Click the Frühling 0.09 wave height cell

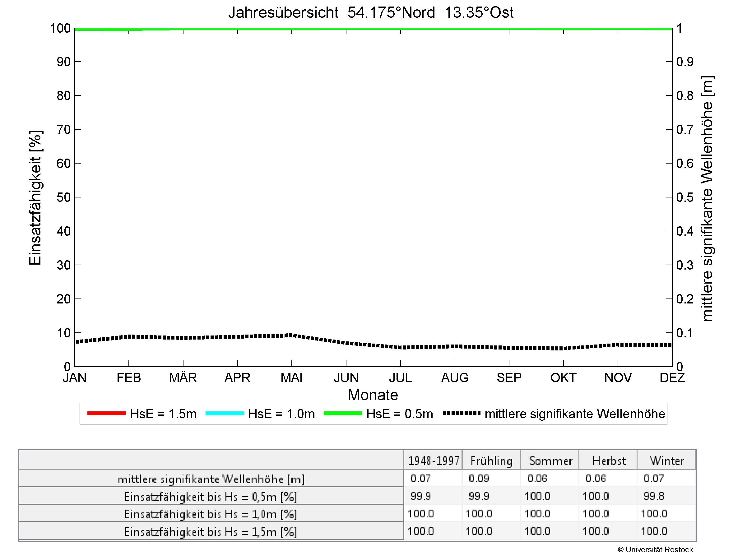479,479
